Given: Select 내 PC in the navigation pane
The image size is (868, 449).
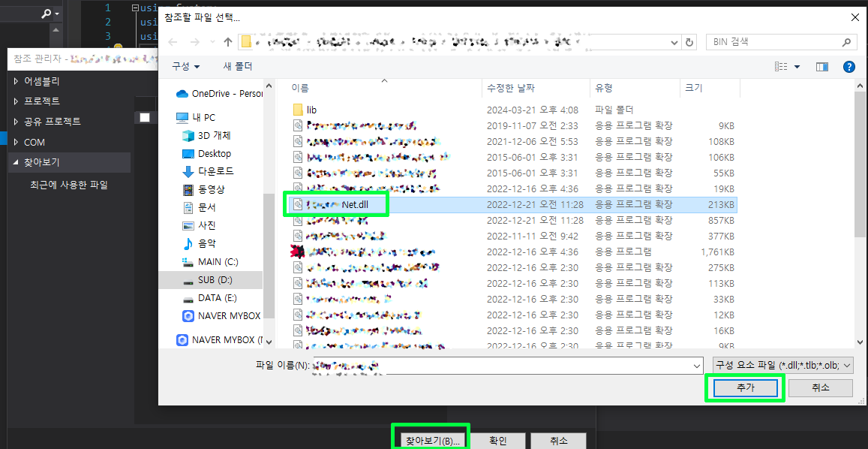Looking at the screenshot, I should [195, 118].
